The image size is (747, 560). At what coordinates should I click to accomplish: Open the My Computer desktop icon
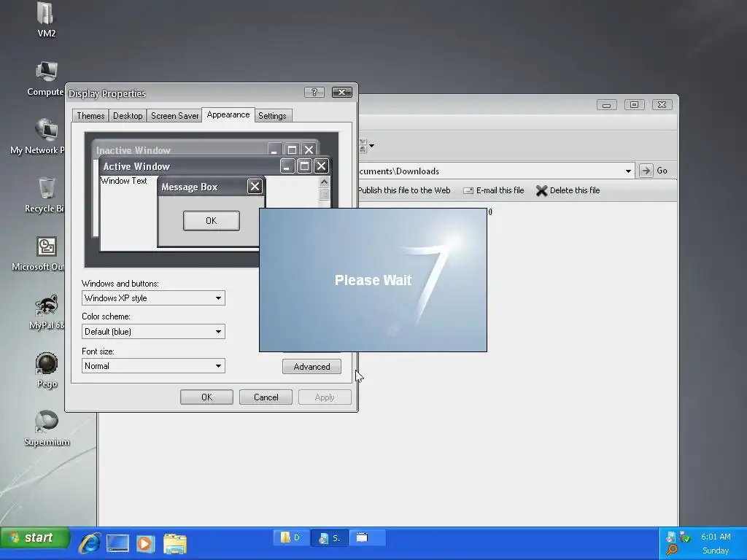(46, 71)
